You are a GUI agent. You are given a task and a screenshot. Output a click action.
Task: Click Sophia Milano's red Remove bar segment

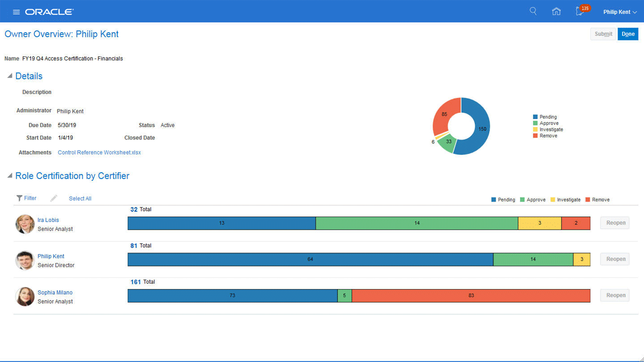click(x=471, y=295)
